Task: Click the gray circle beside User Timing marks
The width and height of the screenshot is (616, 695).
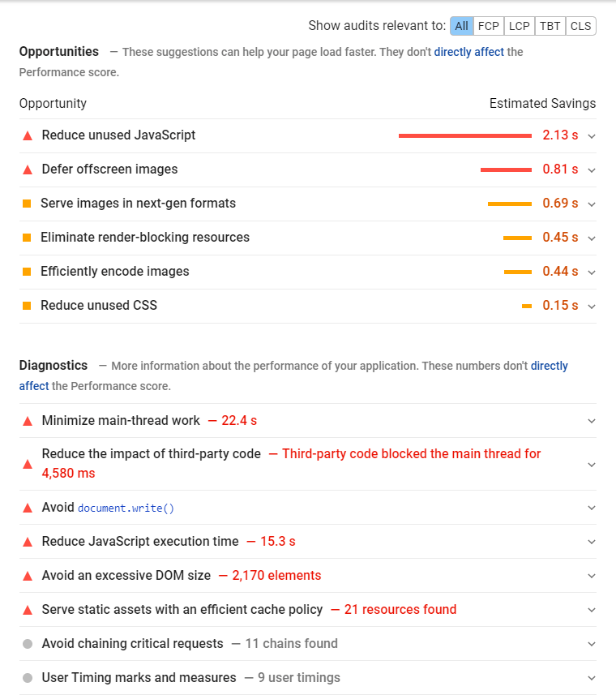Action: click(x=28, y=678)
